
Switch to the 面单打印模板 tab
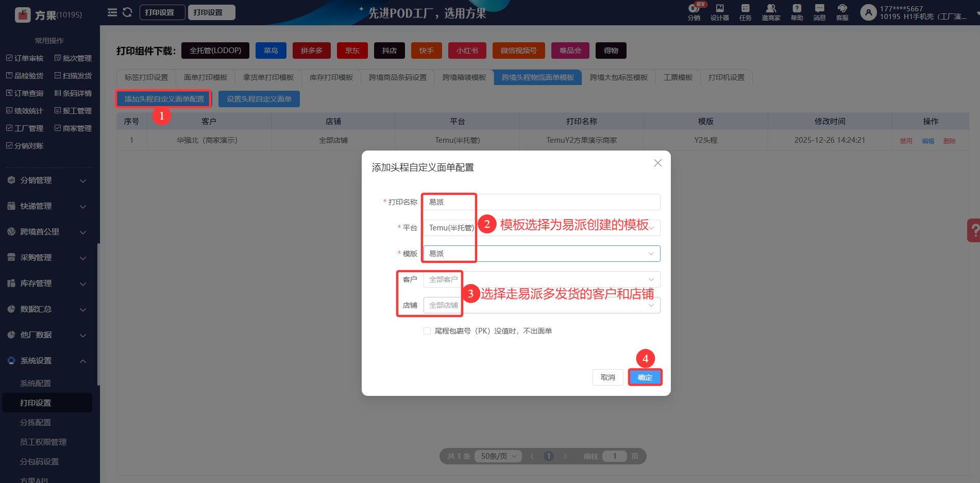click(x=206, y=77)
